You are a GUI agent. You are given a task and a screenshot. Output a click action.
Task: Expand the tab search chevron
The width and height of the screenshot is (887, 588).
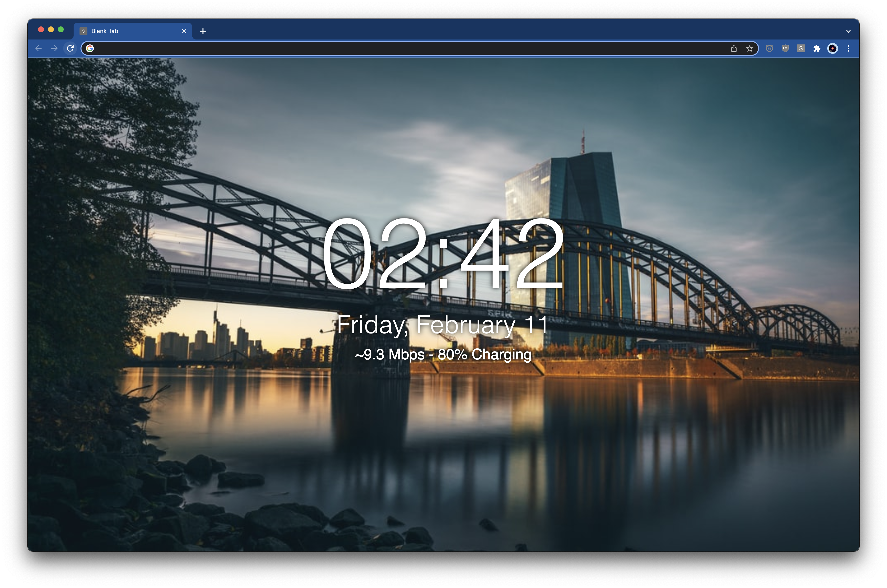point(848,31)
